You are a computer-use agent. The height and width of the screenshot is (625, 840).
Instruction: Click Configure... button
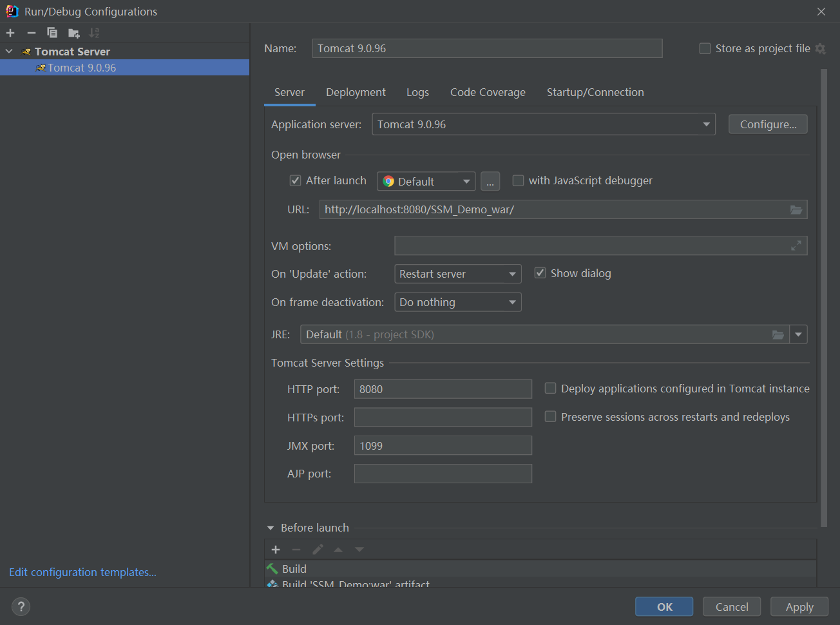pos(768,124)
